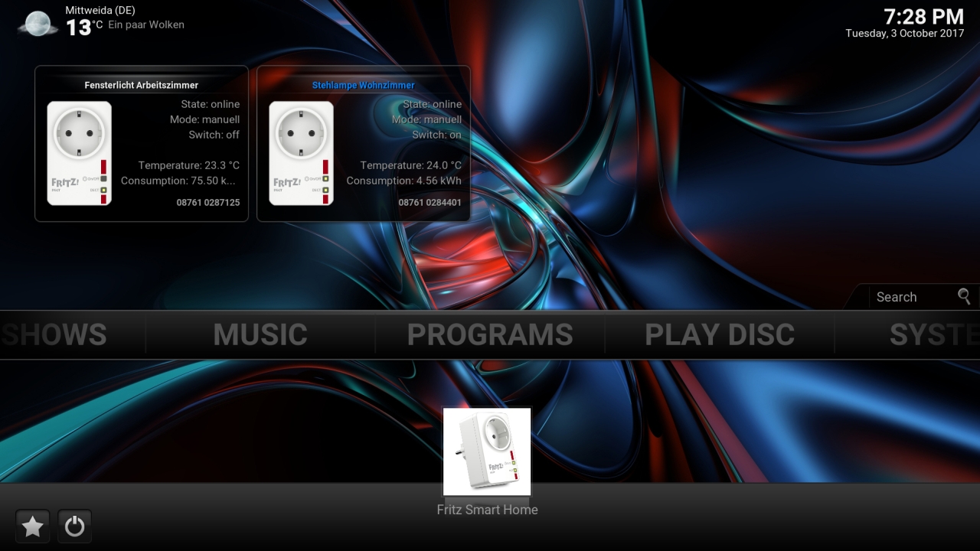Screen dimensions: 980x551
Task: Click the 'Switch: off' status of Fensterlicht
Action: [214, 135]
